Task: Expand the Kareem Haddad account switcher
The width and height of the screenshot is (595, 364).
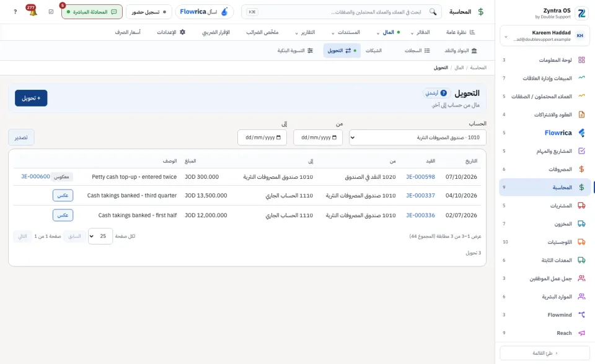Action: coord(545,36)
